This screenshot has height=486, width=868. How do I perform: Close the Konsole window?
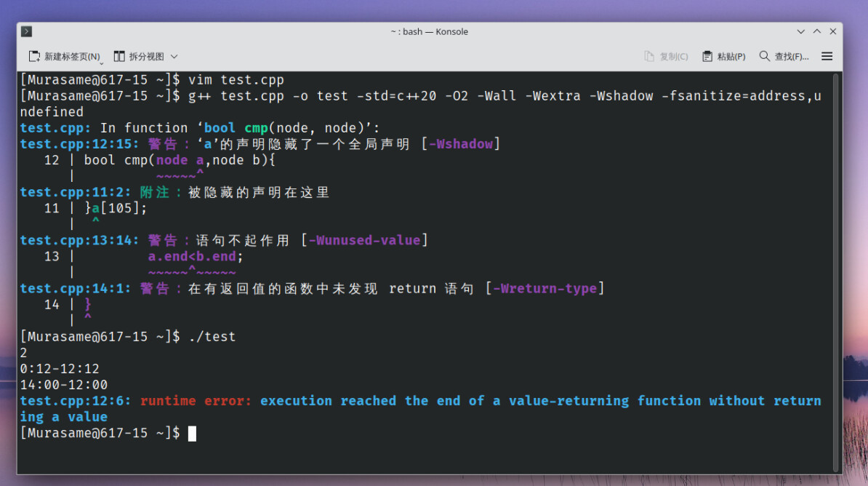click(832, 31)
